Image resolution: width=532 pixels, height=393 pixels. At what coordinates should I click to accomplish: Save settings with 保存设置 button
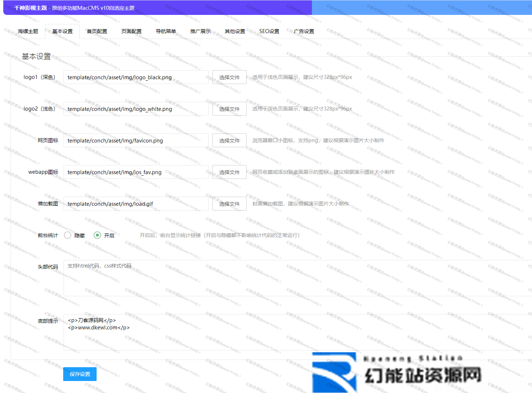[80, 374]
